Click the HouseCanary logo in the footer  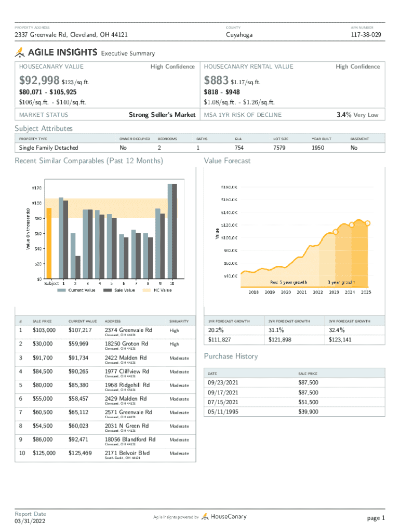tap(224, 516)
